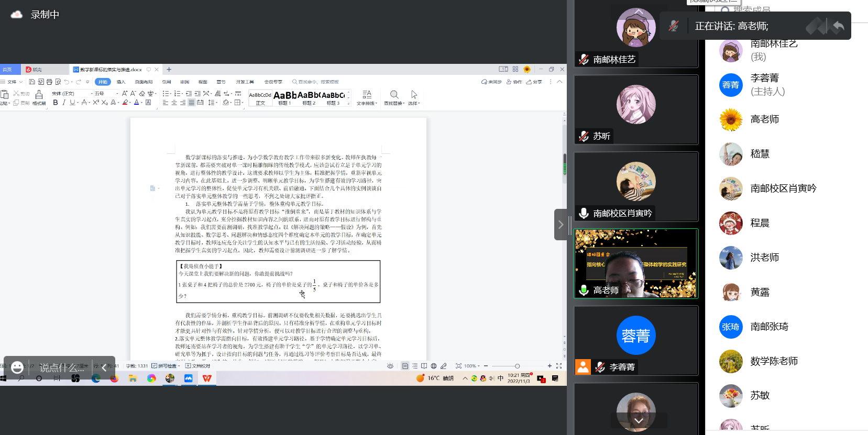Open the 查找替换 tool
This screenshot has height=435, width=868.
pyautogui.click(x=394, y=97)
